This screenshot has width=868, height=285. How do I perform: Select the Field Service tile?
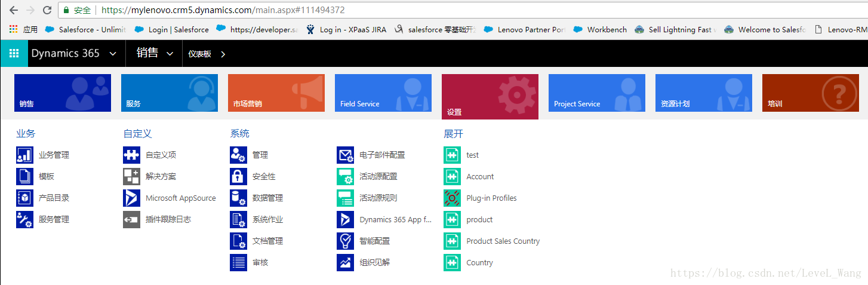pos(383,93)
